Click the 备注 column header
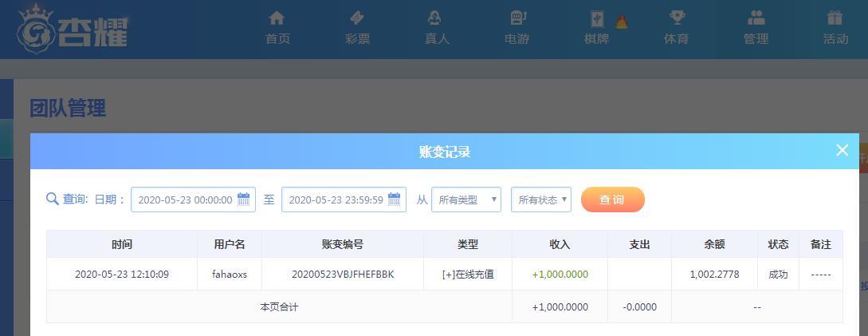 click(821, 244)
